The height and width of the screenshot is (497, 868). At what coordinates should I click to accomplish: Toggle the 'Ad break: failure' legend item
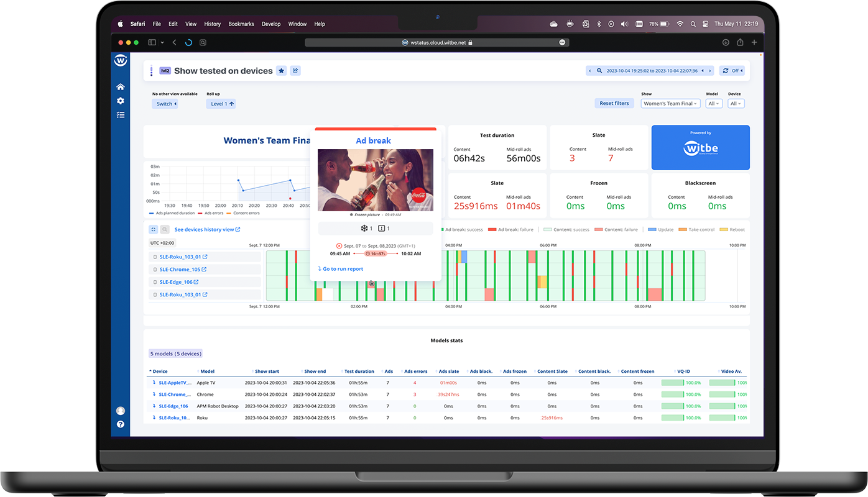pyautogui.click(x=511, y=230)
